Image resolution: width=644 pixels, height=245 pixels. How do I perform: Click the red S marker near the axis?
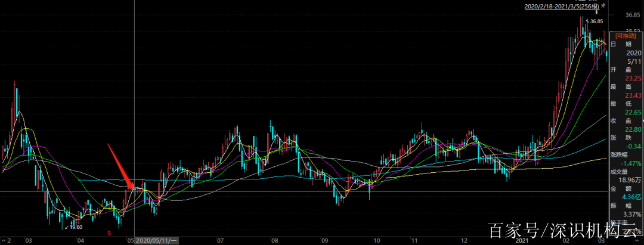(109, 233)
